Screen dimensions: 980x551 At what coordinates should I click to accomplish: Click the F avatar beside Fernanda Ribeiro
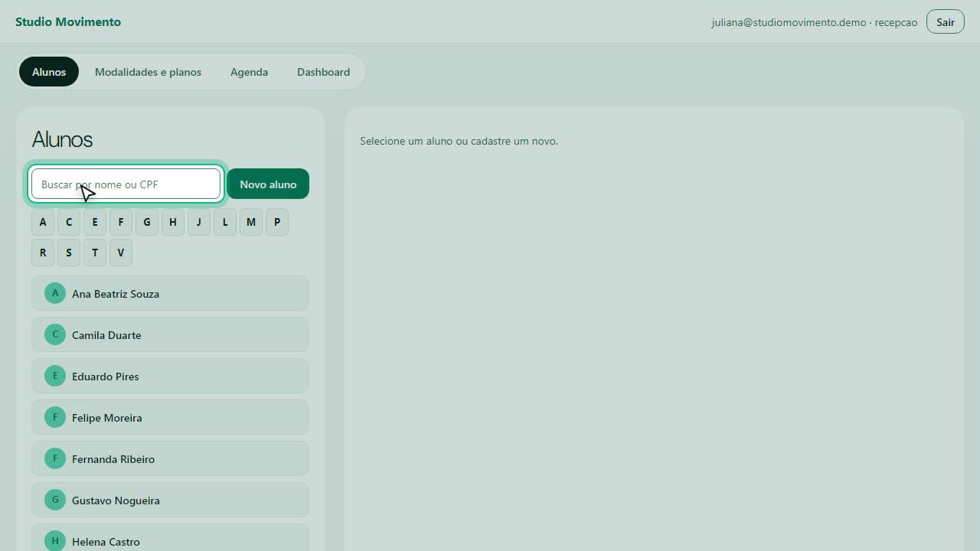[55, 458]
